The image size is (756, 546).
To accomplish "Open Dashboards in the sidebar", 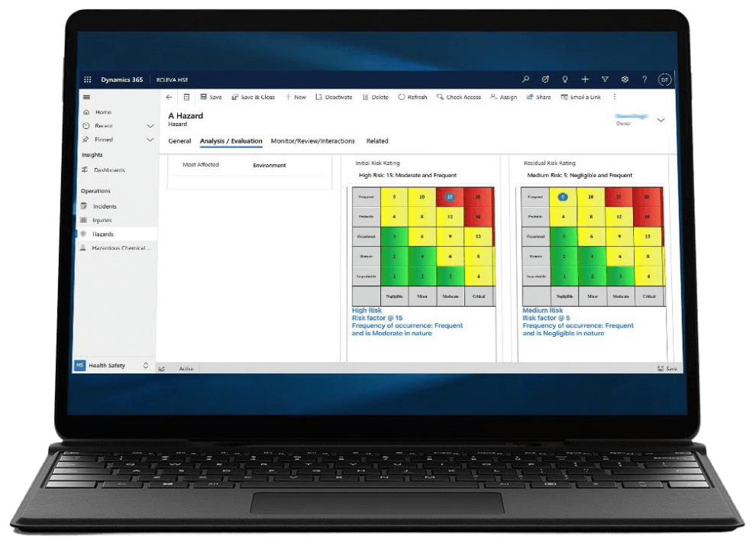I will point(109,170).
